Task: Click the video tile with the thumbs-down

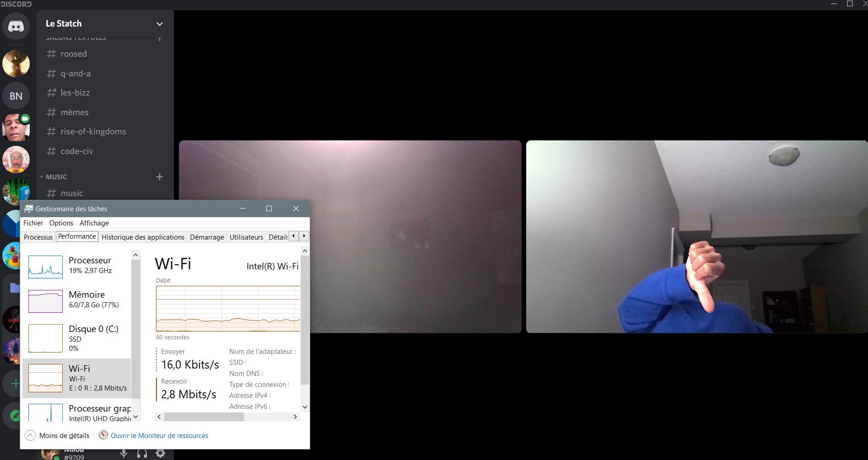Action: 697,236
